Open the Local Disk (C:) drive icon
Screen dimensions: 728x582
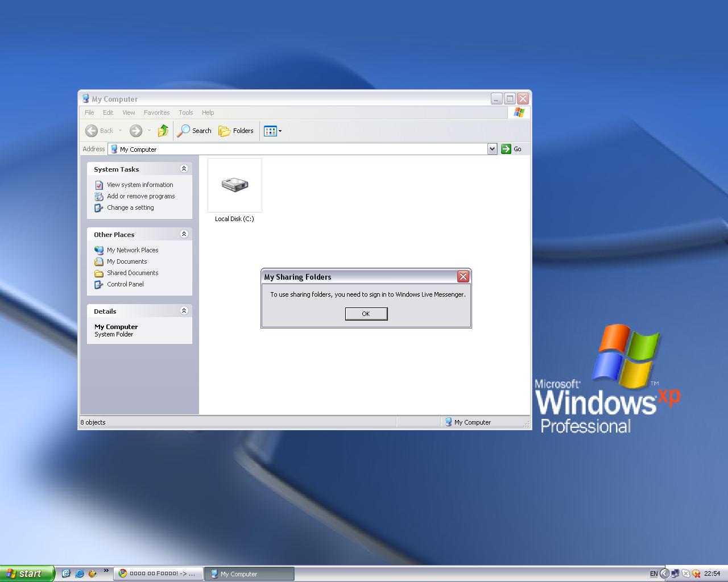(235, 186)
